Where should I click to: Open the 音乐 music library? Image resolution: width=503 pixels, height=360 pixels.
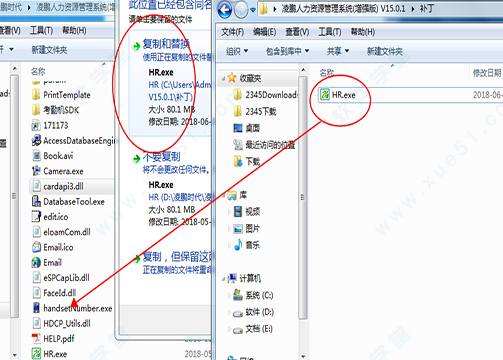(x=247, y=245)
